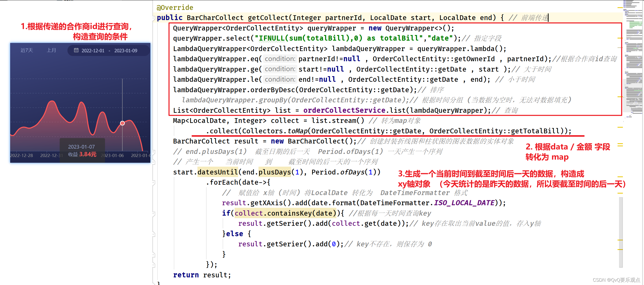Click the return result; statement
Screen dimensions: 644x285
point(202,275)
